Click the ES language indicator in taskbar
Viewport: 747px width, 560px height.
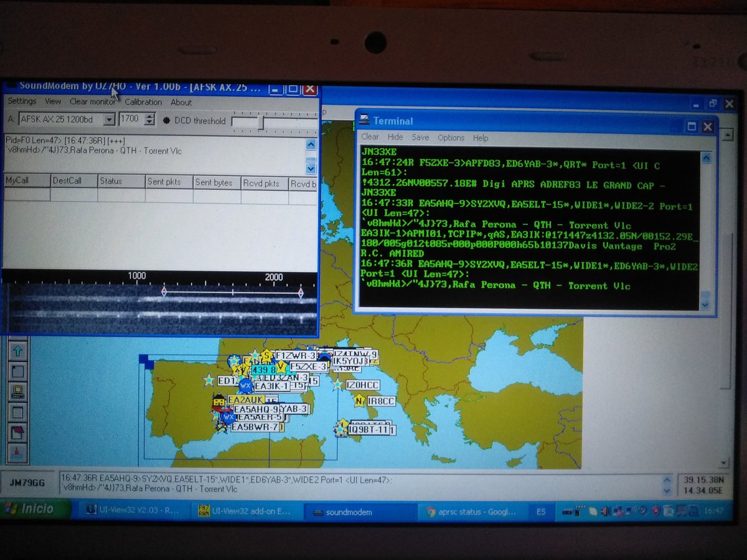pos(541,511)
